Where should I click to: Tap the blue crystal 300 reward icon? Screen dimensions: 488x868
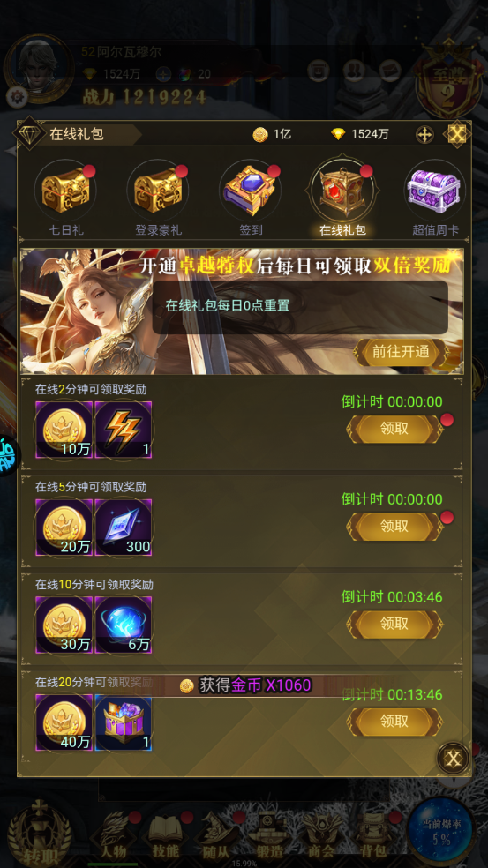(123, 527)
